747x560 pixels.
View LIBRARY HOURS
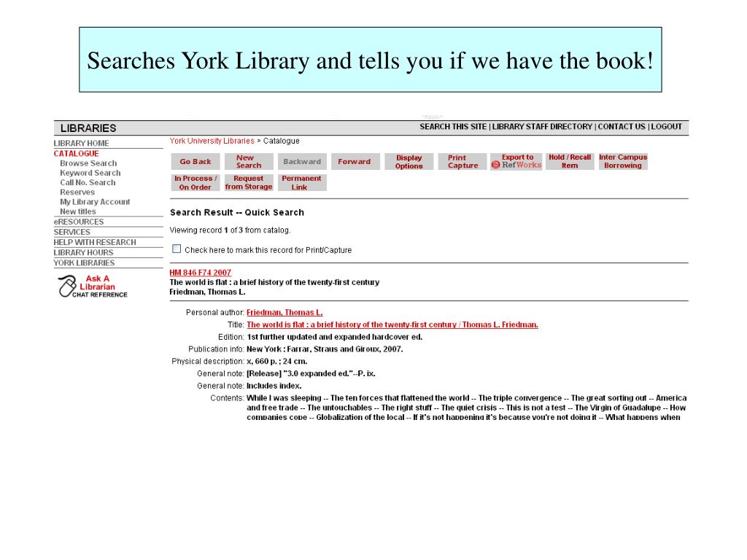83,253
